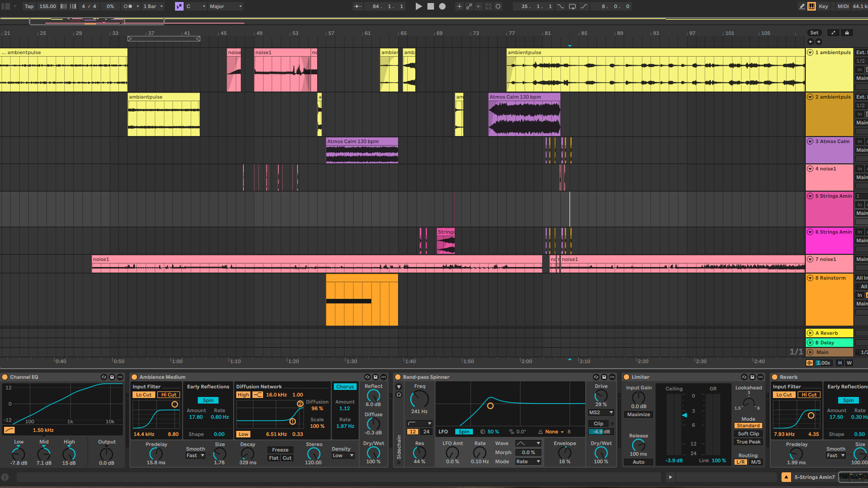
Task: Open the Major scale dropdown
Action: pos(226,7)
